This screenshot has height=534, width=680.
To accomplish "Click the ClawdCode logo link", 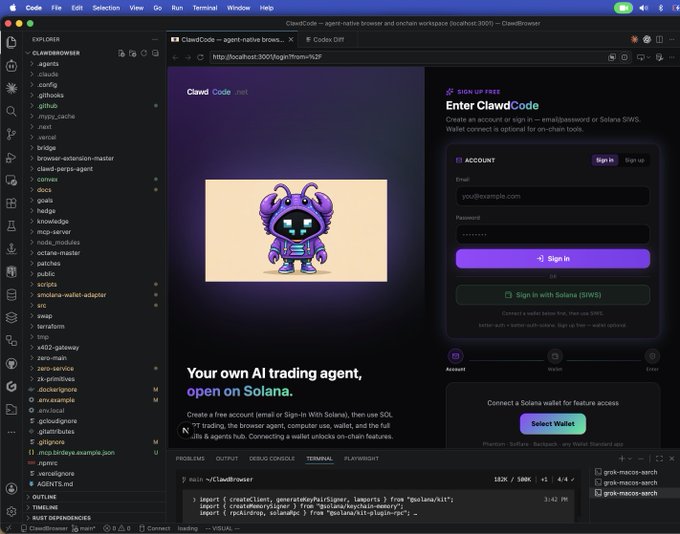I will pos(217,92).
